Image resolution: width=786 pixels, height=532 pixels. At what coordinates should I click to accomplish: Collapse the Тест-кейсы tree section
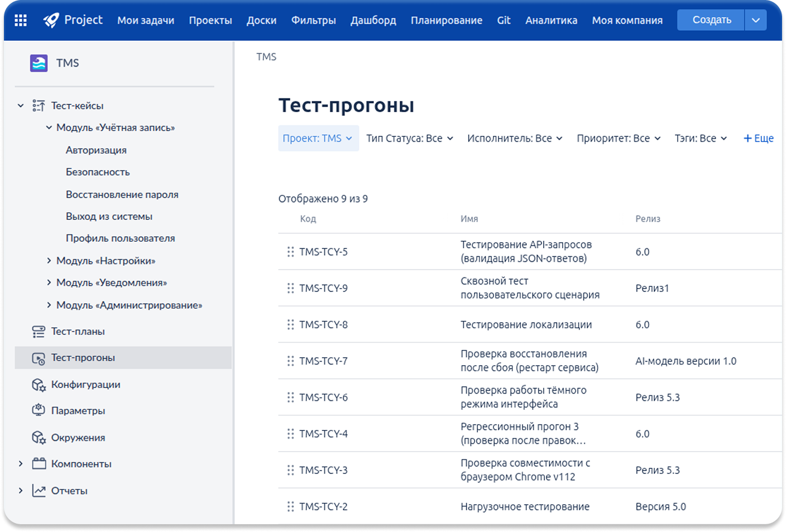click(x=21, y=106)
